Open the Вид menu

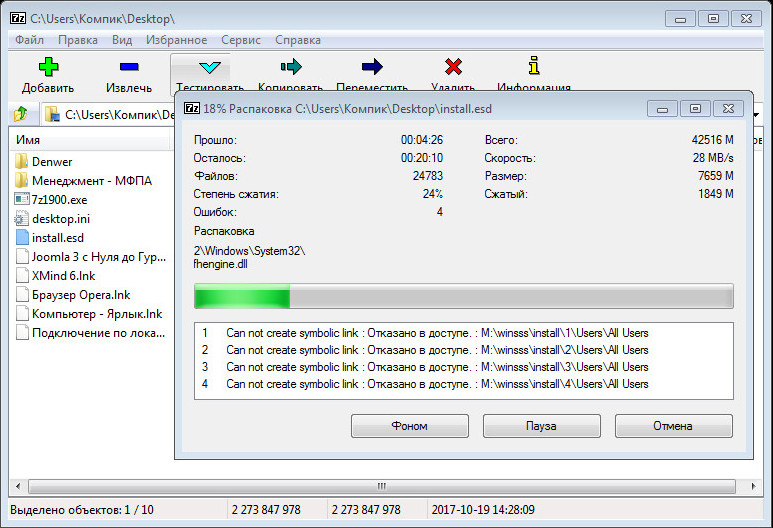[122, 40]
